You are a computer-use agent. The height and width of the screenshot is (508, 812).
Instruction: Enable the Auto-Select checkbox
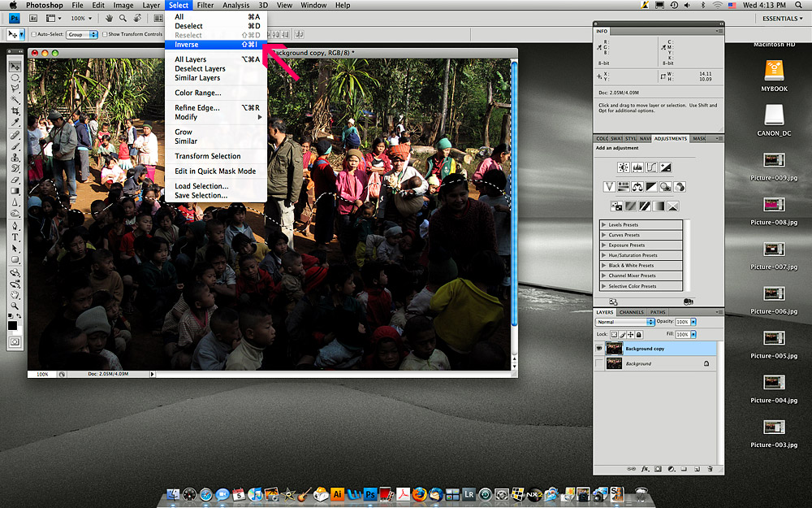(33, 35)
